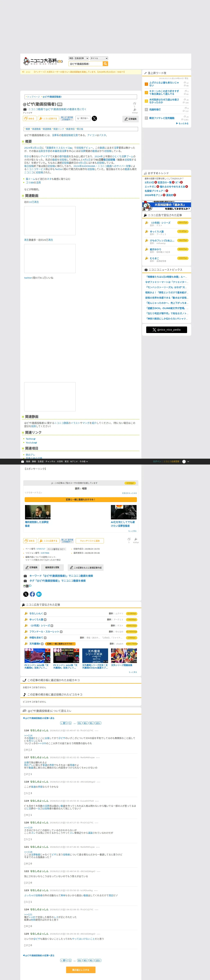
Task: Share via X icon beside 掲示板へ dropdown
Action: click(x=95, y=118)
